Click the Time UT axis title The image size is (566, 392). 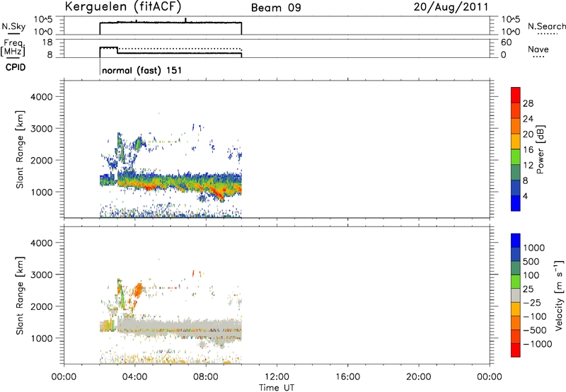277,388
